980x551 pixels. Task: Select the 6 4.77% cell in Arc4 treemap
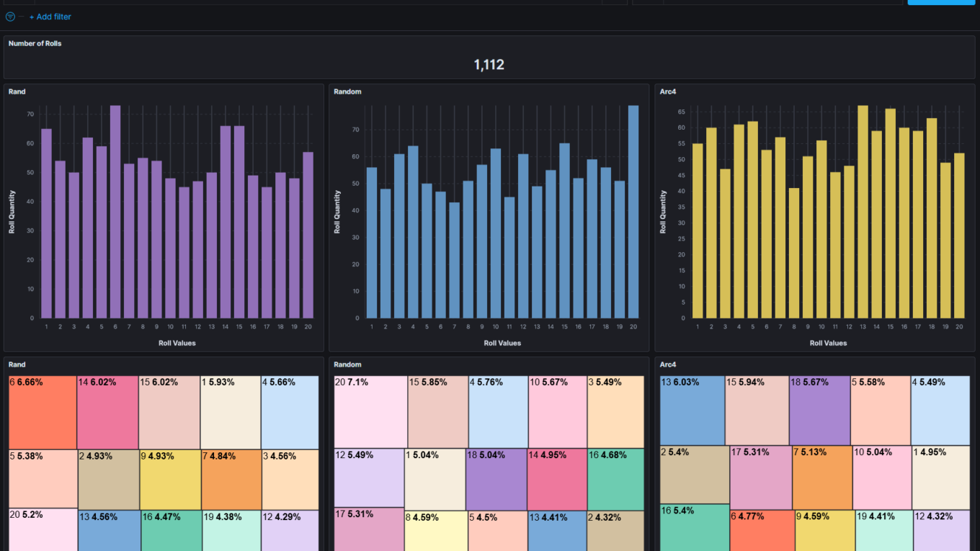[762, 531]
